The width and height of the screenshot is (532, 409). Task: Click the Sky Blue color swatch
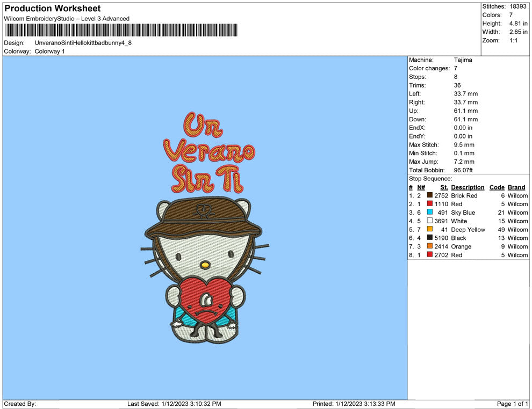pos(429,212)
